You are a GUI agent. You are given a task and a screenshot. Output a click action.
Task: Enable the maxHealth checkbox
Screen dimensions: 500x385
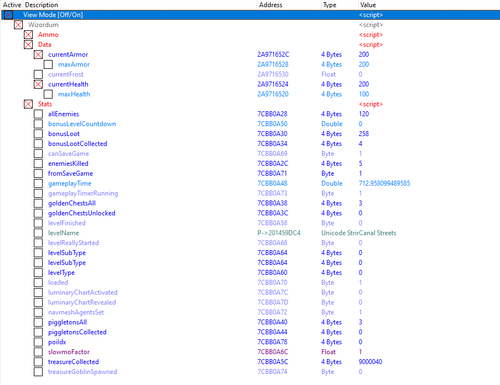click(x=48, y=94)
